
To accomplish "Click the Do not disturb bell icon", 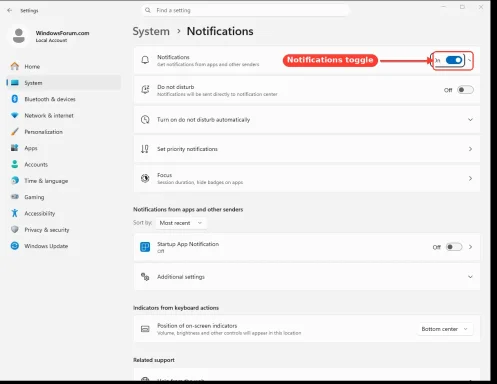I will tap(145, 90).
